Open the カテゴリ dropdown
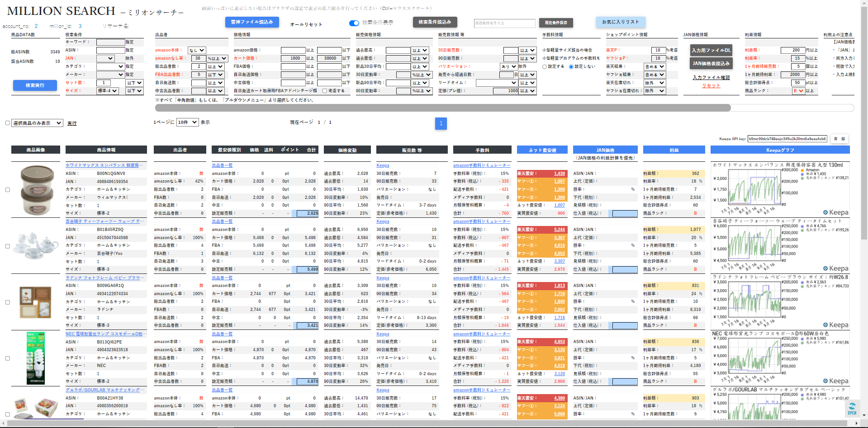The height and width of the screenshot is (428, 868). click(110, 66)
